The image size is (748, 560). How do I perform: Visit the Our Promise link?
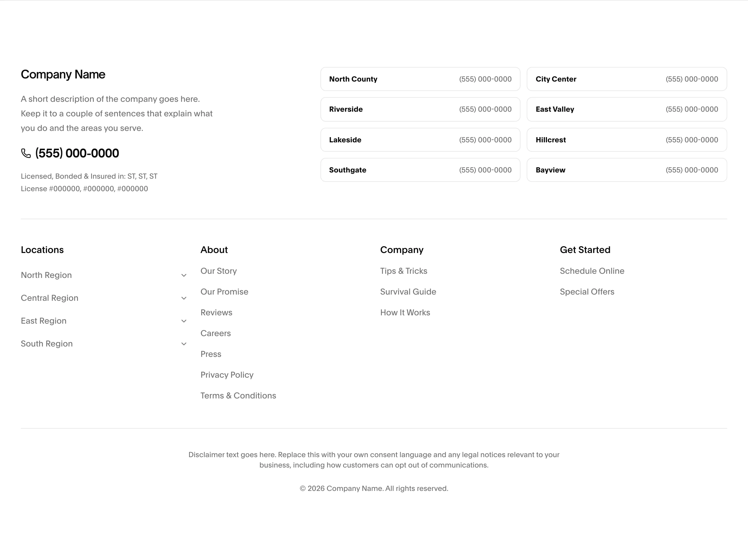pyautogui.click(x=224, y=292)
